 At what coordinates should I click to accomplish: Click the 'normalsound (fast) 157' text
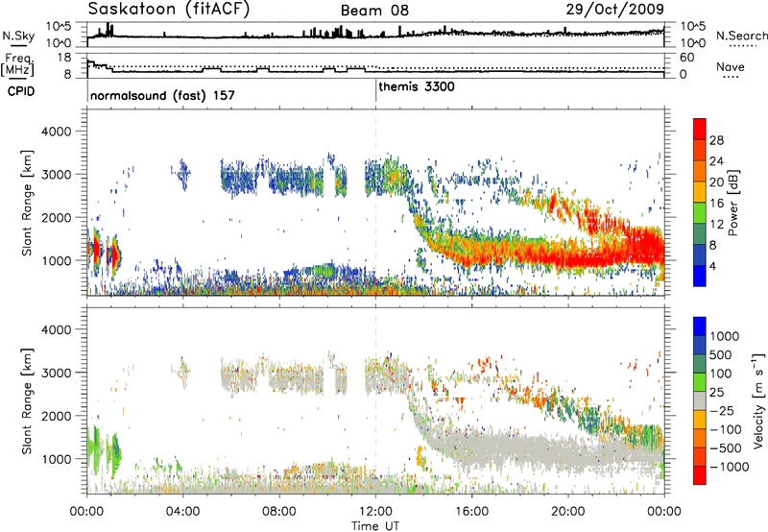point(162,95)
